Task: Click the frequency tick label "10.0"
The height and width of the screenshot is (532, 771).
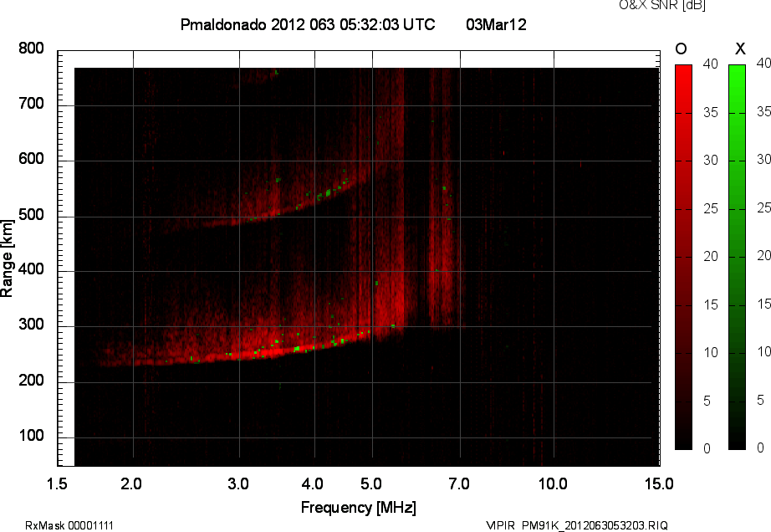Action: click(x=554, y=483)
